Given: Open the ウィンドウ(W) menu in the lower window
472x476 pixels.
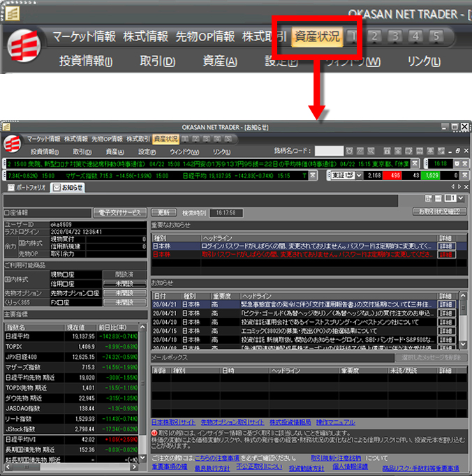Looking at the screenshot, I should coord(184,151).
